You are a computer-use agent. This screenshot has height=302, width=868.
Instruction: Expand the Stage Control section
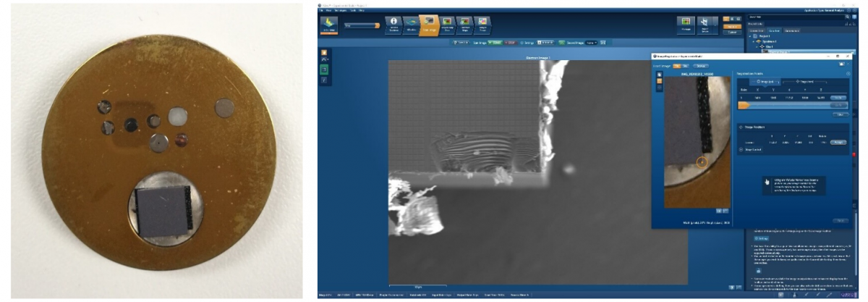[x=741, y=150]
